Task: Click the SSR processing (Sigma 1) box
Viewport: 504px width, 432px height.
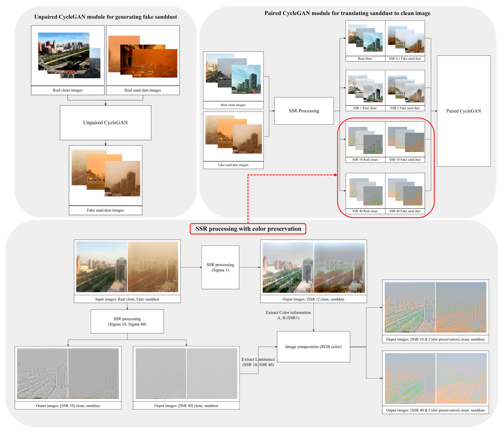Action: [220, 267]
